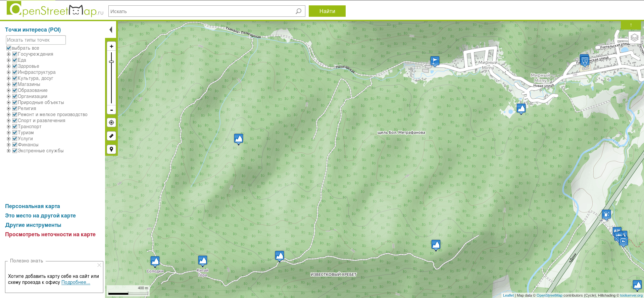Zoom in the map with plus
Viewport: 644px width, 298px height.
click(x=111, y=46)
